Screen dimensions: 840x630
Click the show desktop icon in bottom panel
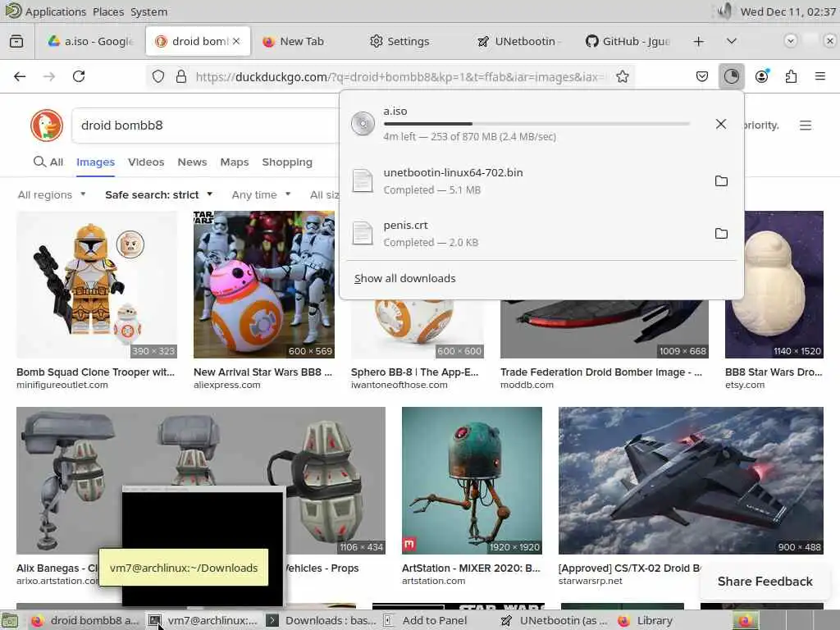coord(9,621)
